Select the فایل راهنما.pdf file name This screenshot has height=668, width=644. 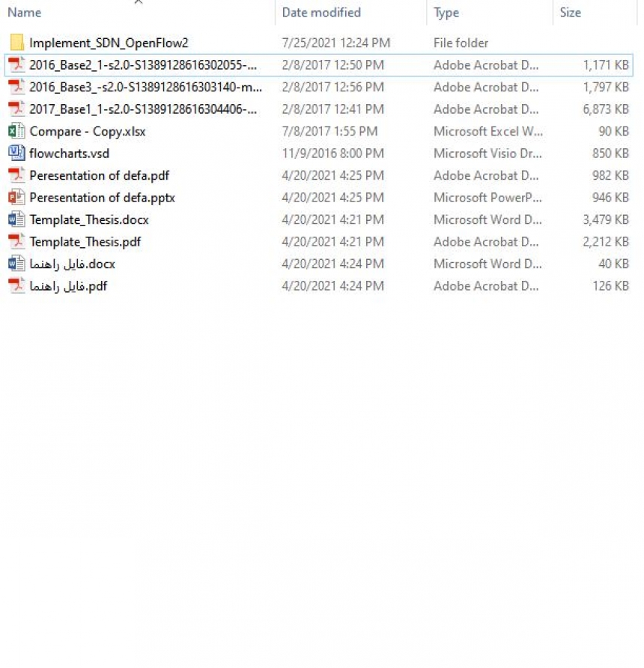(68, 286)
